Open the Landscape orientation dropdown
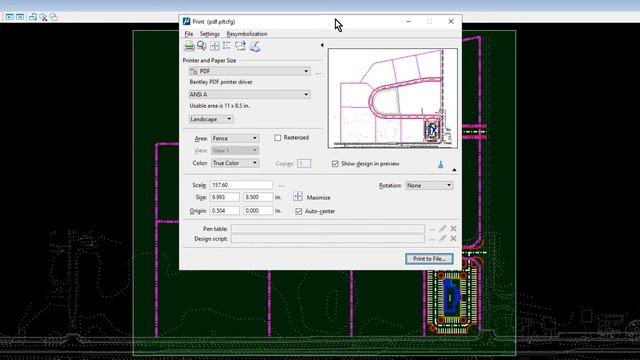The width and height of the screenshot is (640, 360). [x=211, y=119]
